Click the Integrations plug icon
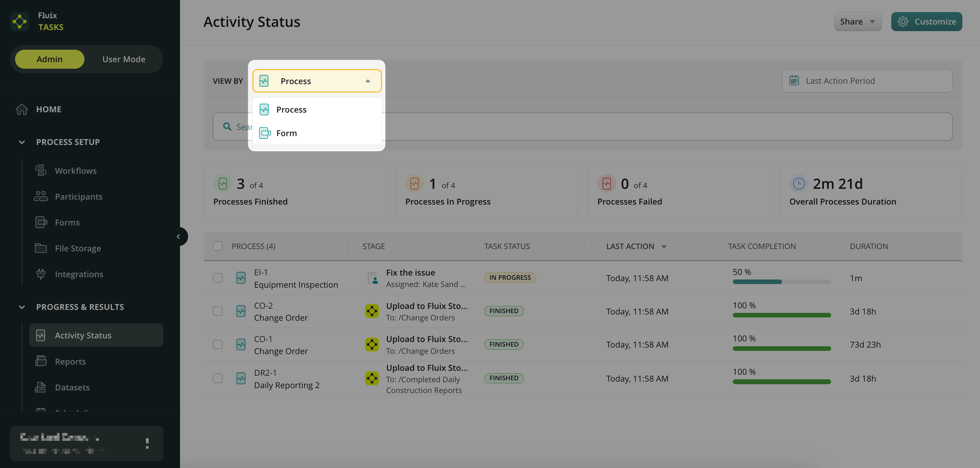The image size is (980, 468). point(41,274)
